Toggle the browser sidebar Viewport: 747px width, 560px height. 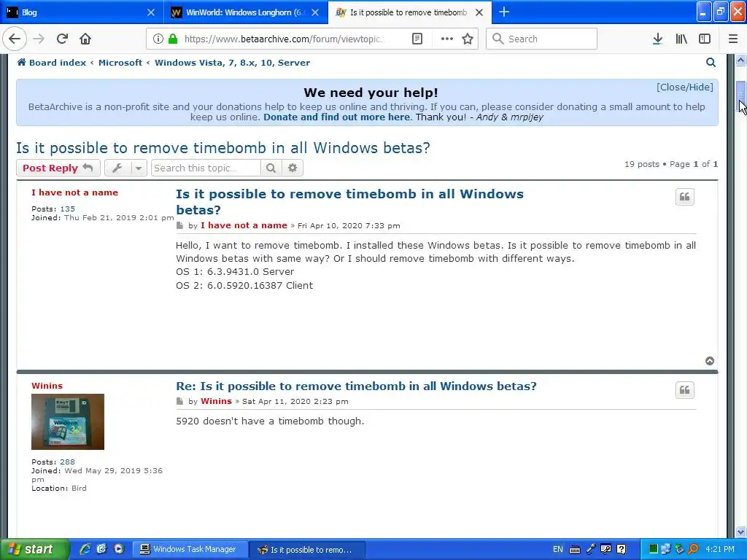[x=705, y=39]
